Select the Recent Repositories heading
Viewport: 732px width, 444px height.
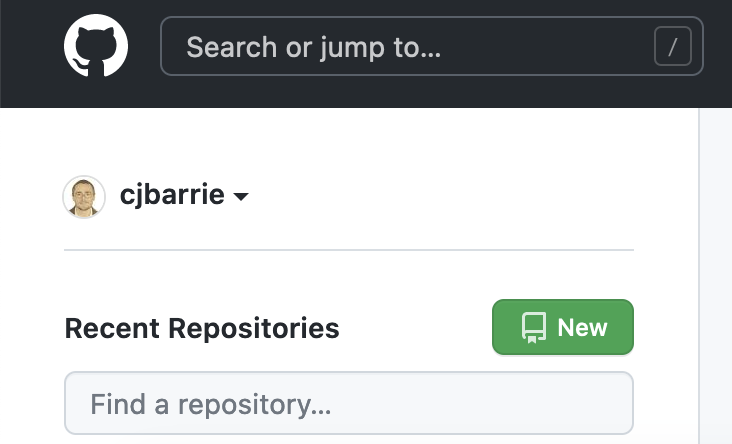point(202,328)
